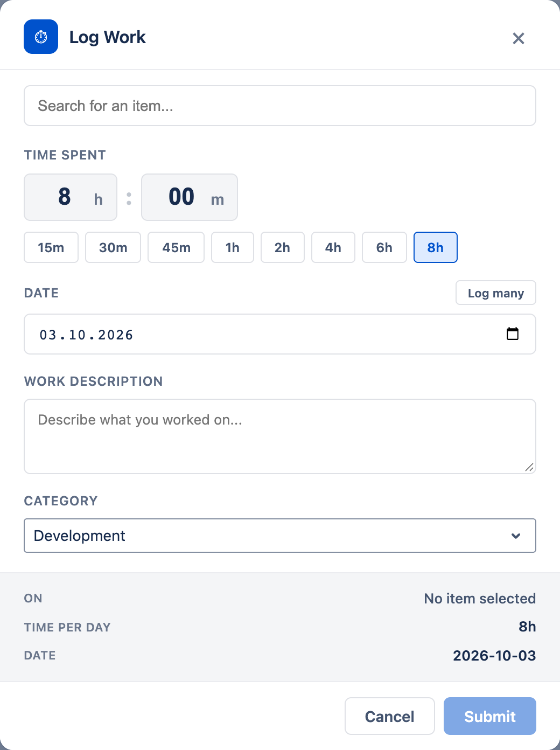Select the 15m quick time preset
Screen dimensions: 560x750
51,247
